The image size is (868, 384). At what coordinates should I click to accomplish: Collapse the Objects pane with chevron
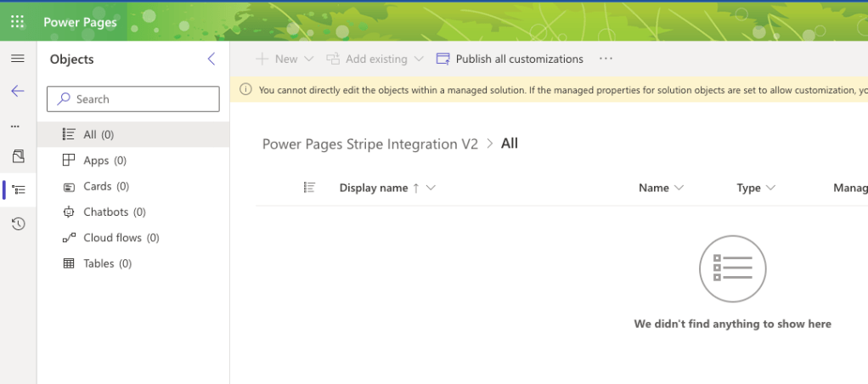211,59
